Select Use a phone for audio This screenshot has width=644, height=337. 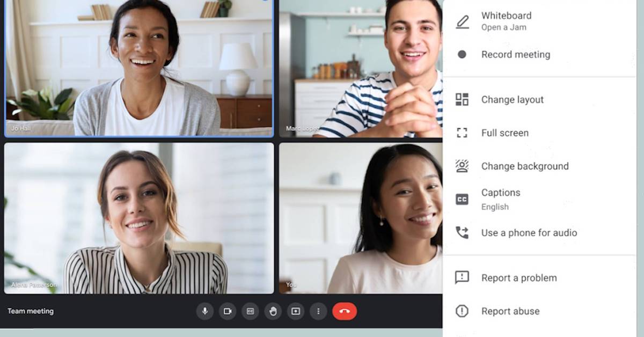529,232
